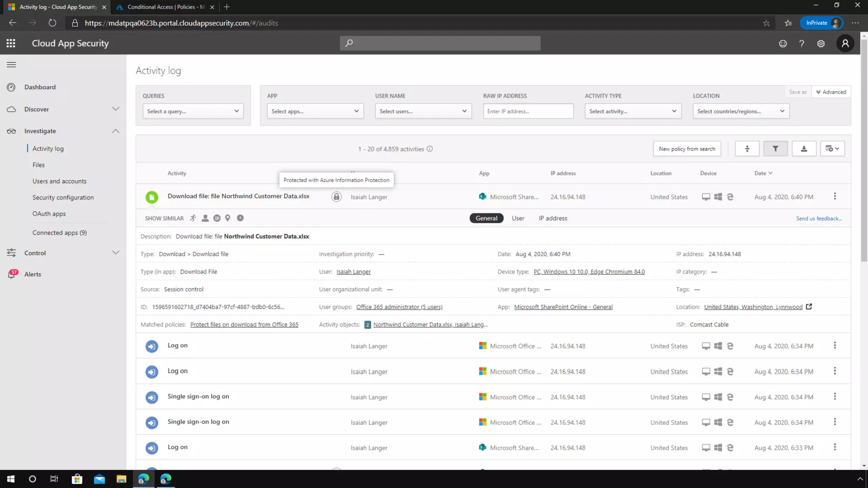Open the Select apps dropdown
This screenshot has height=488, width=868.
(315, 111)
